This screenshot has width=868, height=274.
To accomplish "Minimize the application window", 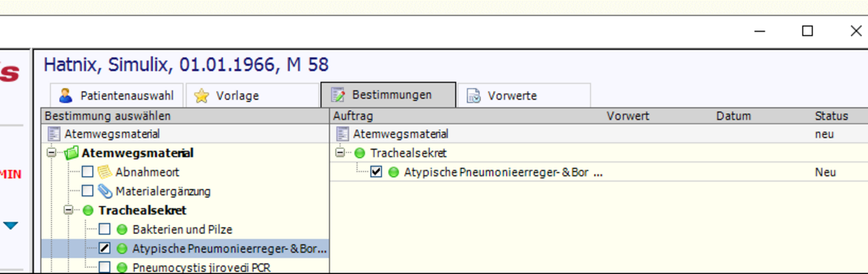I will (x=760, y=31).
